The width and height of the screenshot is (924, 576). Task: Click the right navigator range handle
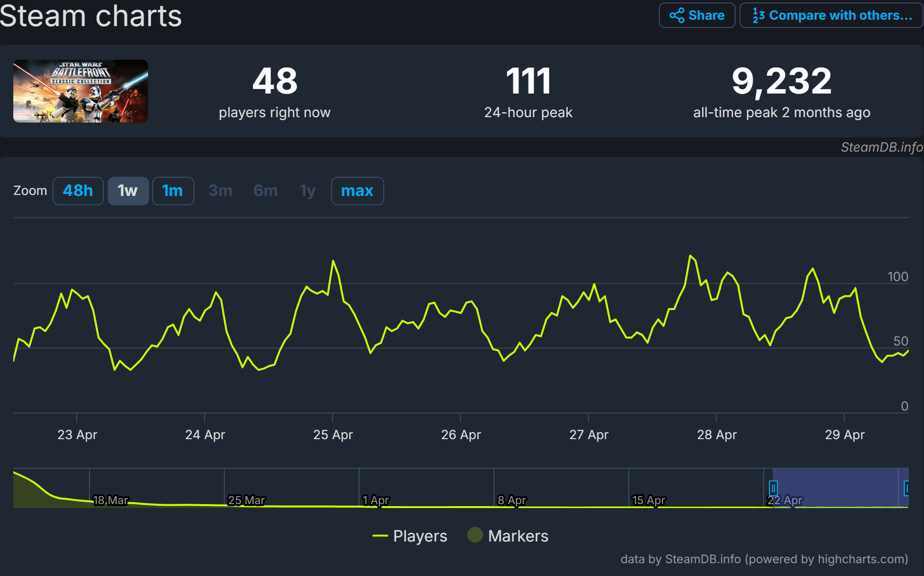906,488
